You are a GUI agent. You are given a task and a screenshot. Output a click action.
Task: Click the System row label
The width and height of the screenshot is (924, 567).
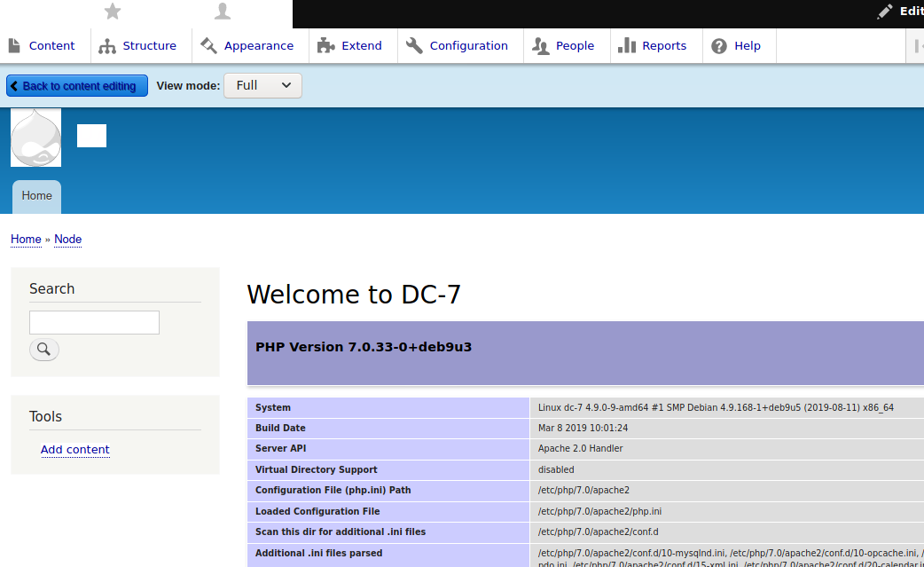273,407
